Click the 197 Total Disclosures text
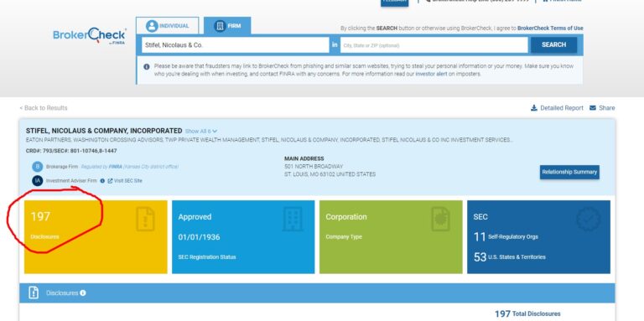 (527, 314)
